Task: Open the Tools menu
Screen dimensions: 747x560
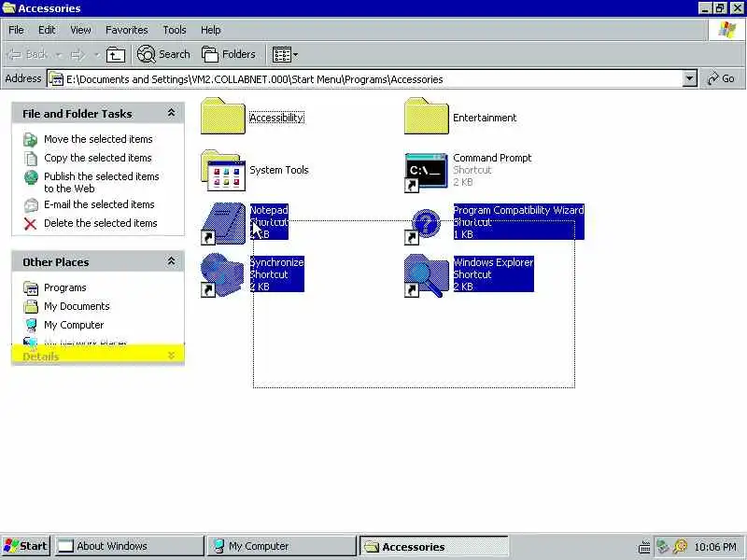Action: [175, 30]
